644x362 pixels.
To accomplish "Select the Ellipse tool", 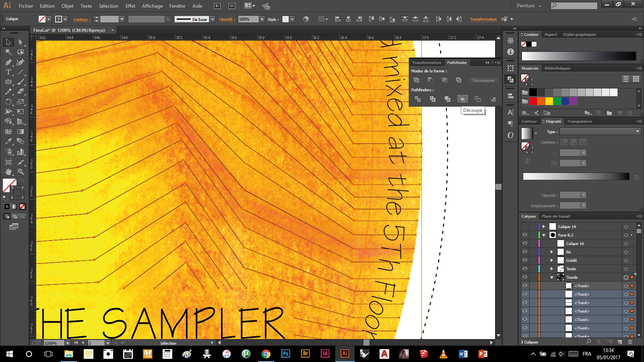I will click(x=8, y=82).
